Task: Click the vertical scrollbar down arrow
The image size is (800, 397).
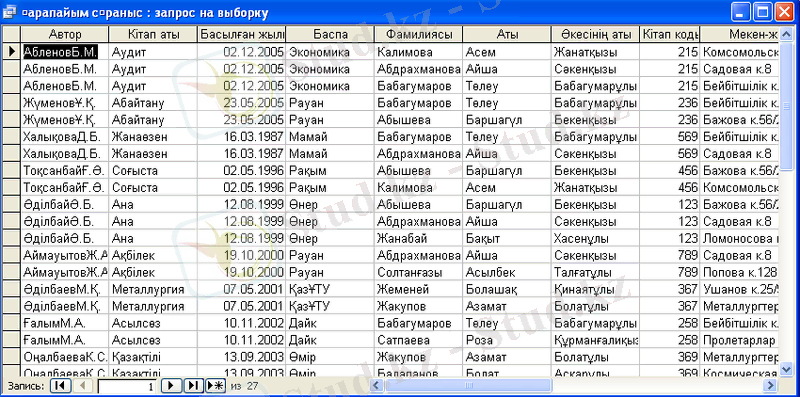Action: coord(786,368)
